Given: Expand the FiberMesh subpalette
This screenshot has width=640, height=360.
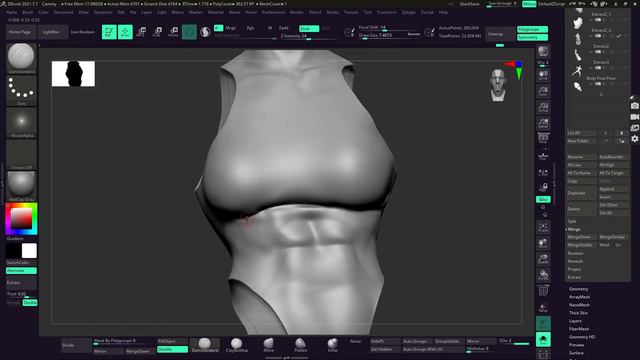Looking at the screenshot, I should pyautogui.click(x=579, y=329).
